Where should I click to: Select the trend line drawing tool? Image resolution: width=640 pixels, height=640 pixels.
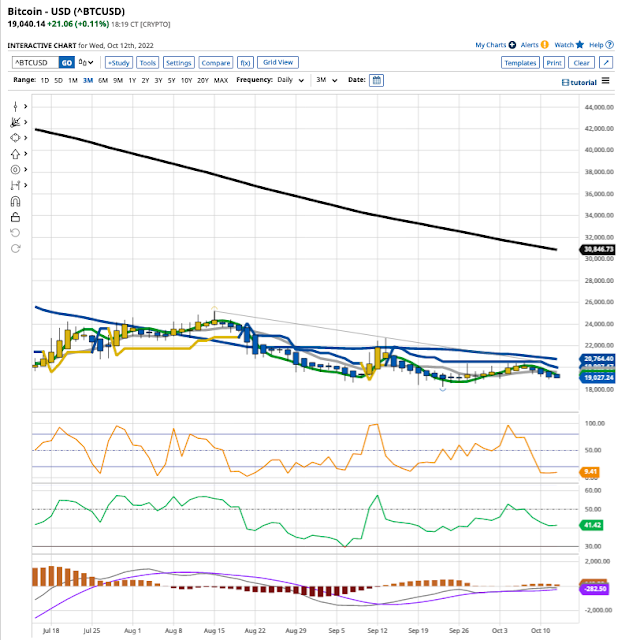pos(15,122)
